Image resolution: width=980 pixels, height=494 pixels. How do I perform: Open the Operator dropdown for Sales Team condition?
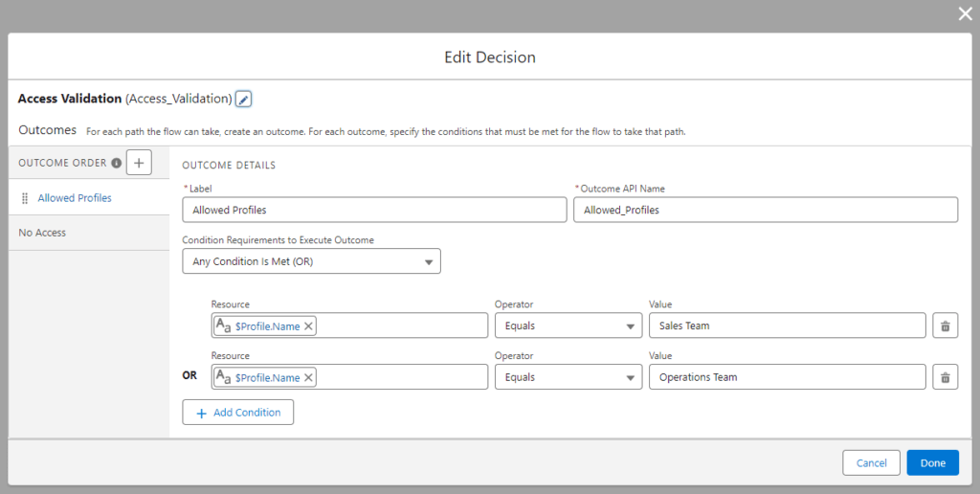[x=568, y=326]
